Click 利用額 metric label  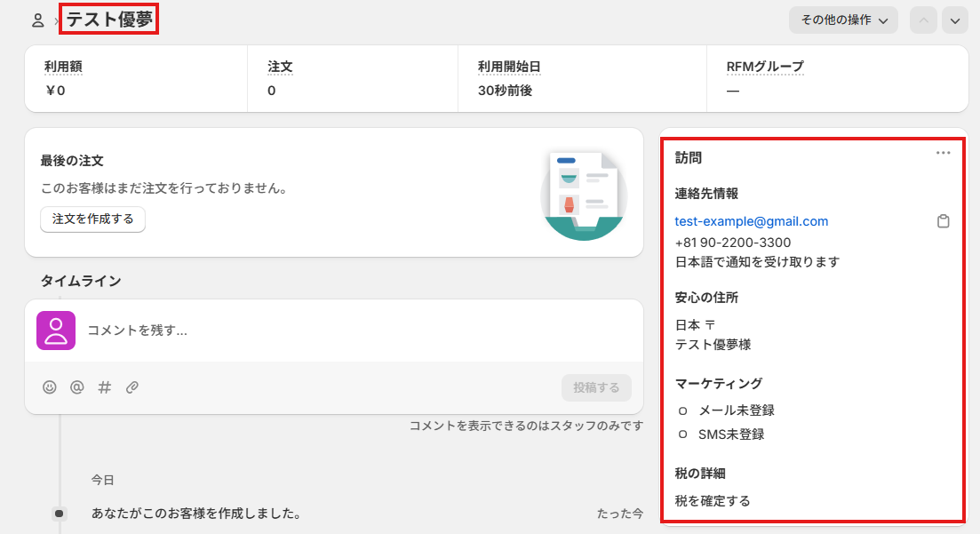(63, 67)
